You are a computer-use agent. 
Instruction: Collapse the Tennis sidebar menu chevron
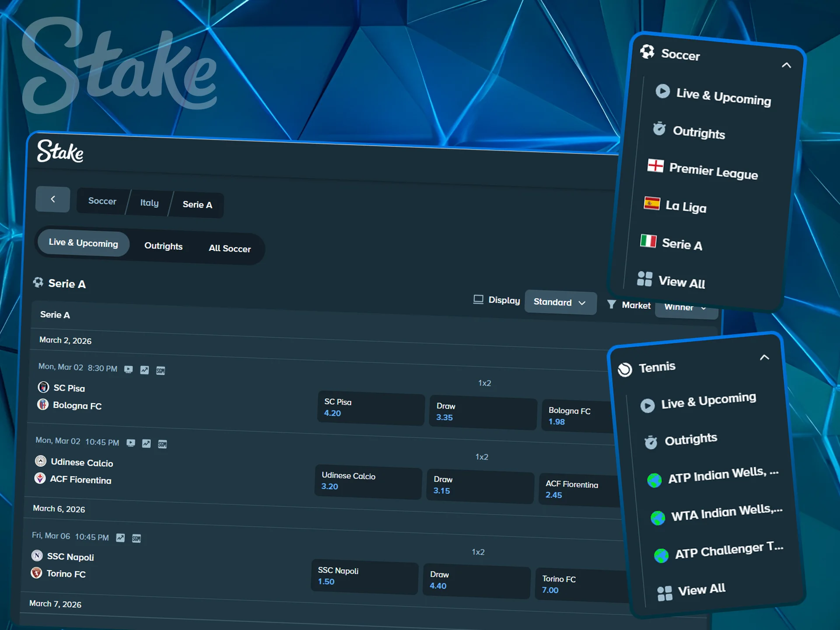point(764,357)
